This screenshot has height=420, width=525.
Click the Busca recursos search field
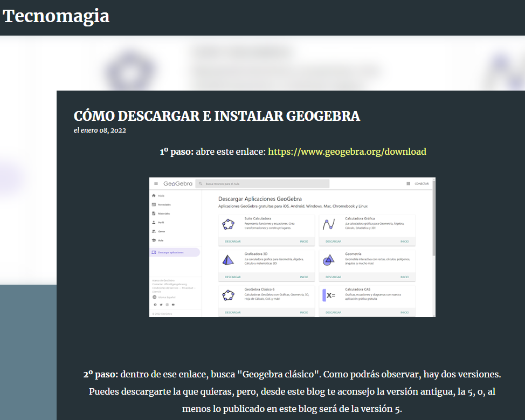(x=264, y=184)
